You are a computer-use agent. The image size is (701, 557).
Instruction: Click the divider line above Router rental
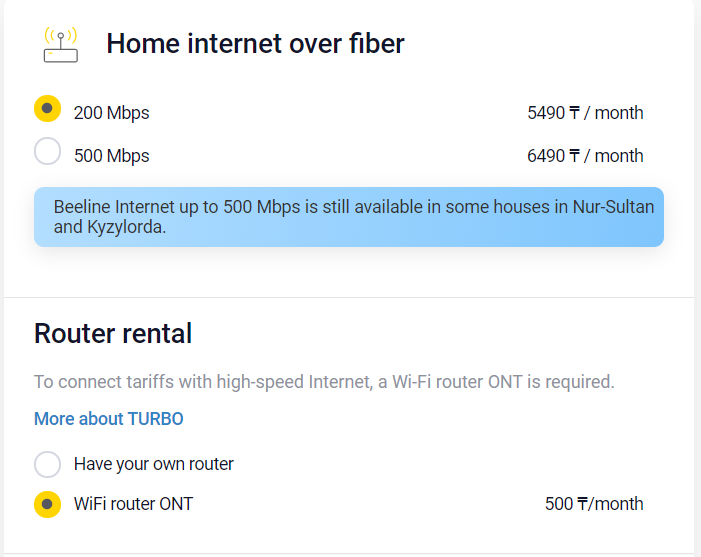(348, 297)
